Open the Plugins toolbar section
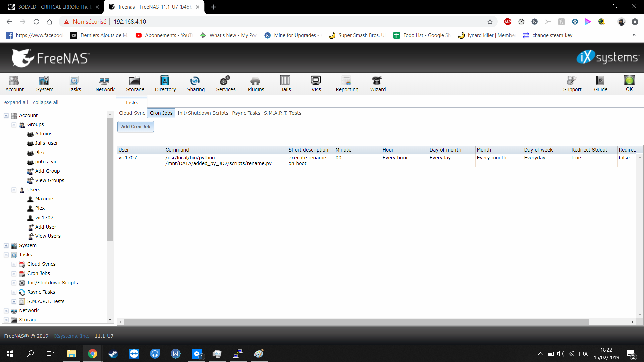Screen dimensions: 644x362 pos(256,84)
